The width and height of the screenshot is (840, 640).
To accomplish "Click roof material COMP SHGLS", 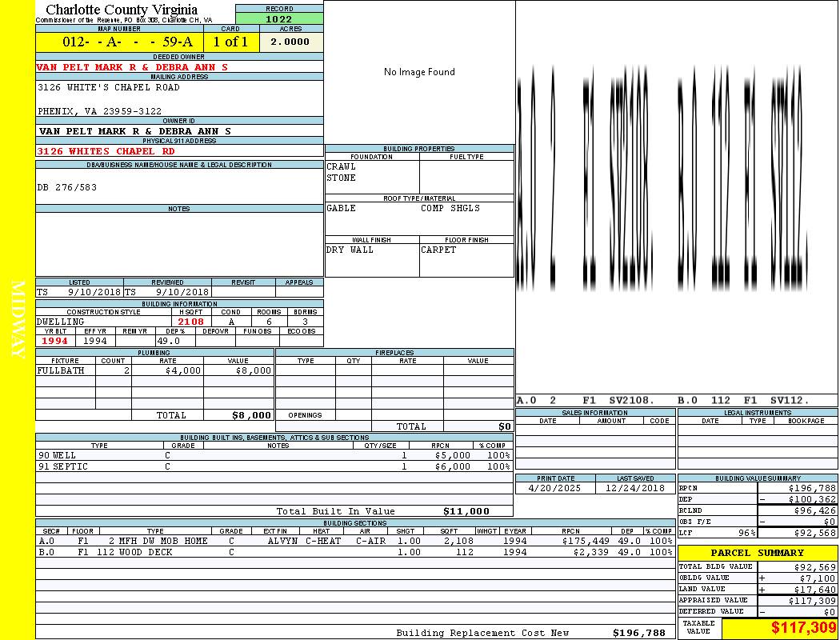I will (450, 208).
